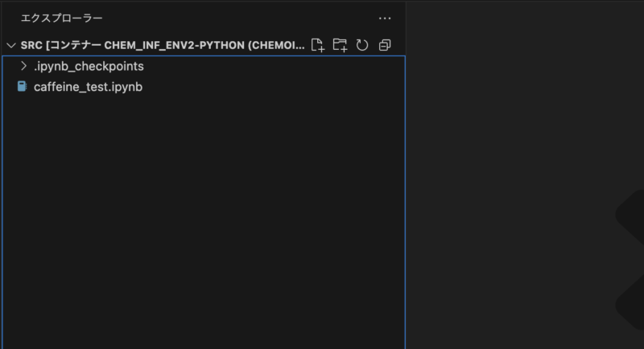
Task: Click the truncated (CHEMOI... header text
Action: 276,45
